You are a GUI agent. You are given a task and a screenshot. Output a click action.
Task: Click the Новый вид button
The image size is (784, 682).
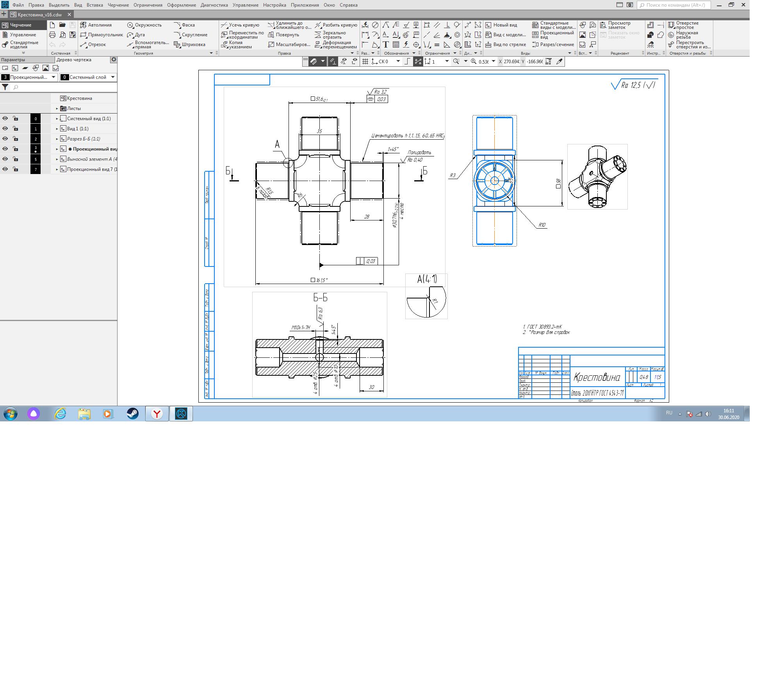[501, 25]
